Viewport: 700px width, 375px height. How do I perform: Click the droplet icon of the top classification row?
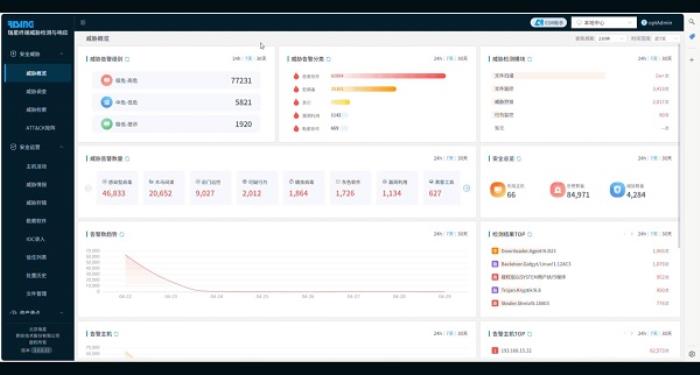click(296, 76)
